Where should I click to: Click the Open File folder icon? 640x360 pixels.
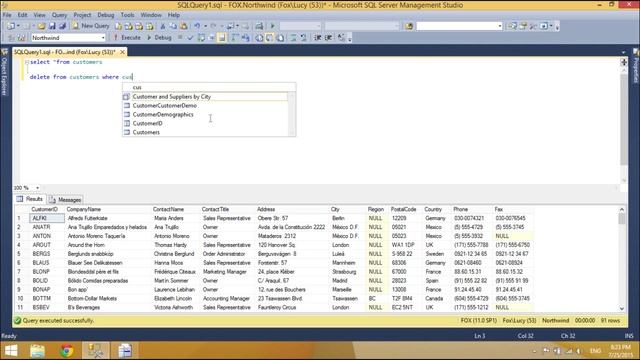tap(41, 26)
